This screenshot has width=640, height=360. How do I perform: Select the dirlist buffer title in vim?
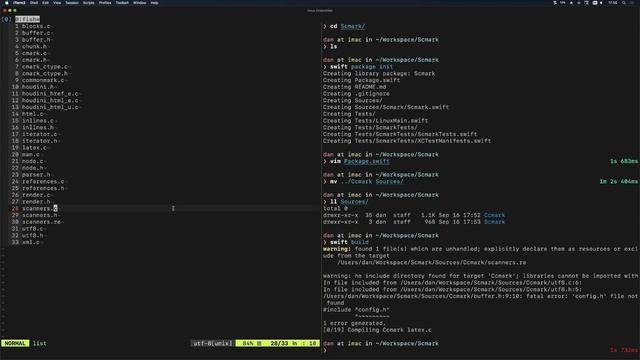click(27, 19)
